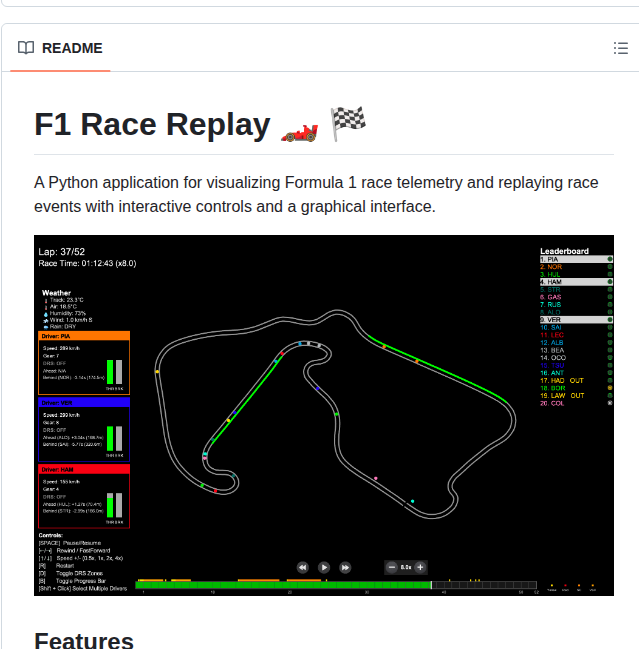
Task: Select the README tab
Action: click(x=60, y=48)
